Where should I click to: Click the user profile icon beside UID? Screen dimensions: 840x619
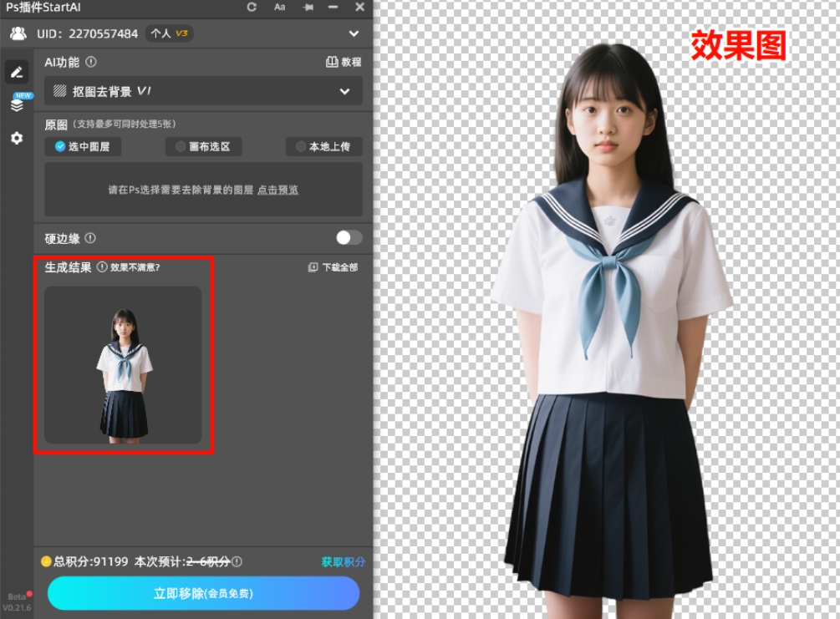point(18,34)
